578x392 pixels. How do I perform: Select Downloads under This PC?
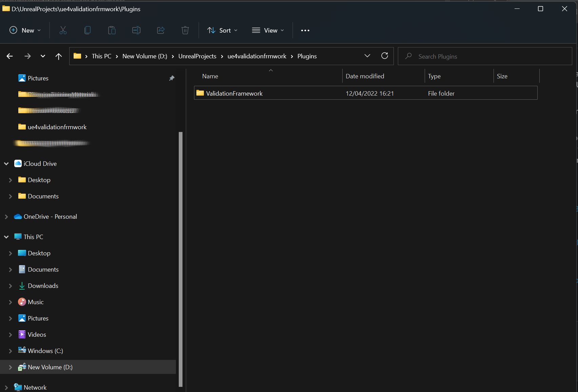click(x=43, y=286)
